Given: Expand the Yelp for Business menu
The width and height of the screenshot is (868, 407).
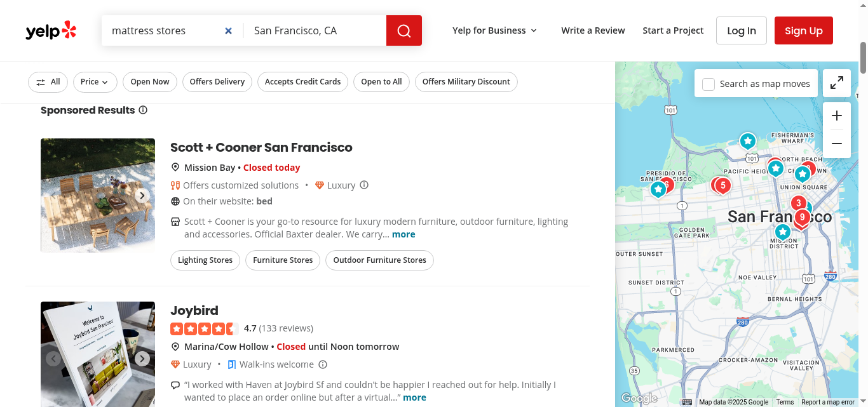Looking at the screenshot, I should 495,30.
